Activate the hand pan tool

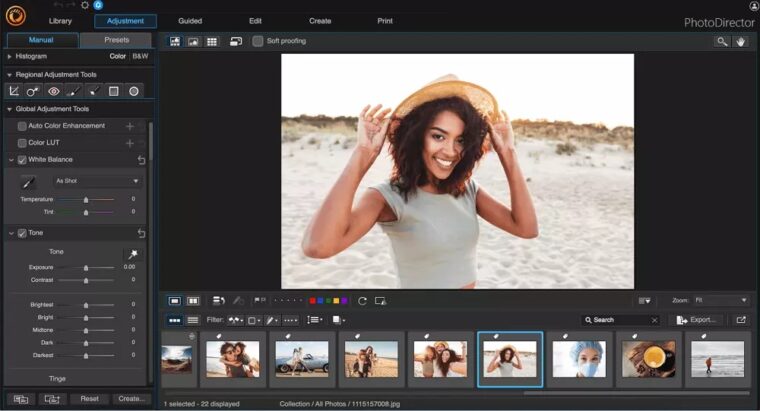(x=741, y=42)
